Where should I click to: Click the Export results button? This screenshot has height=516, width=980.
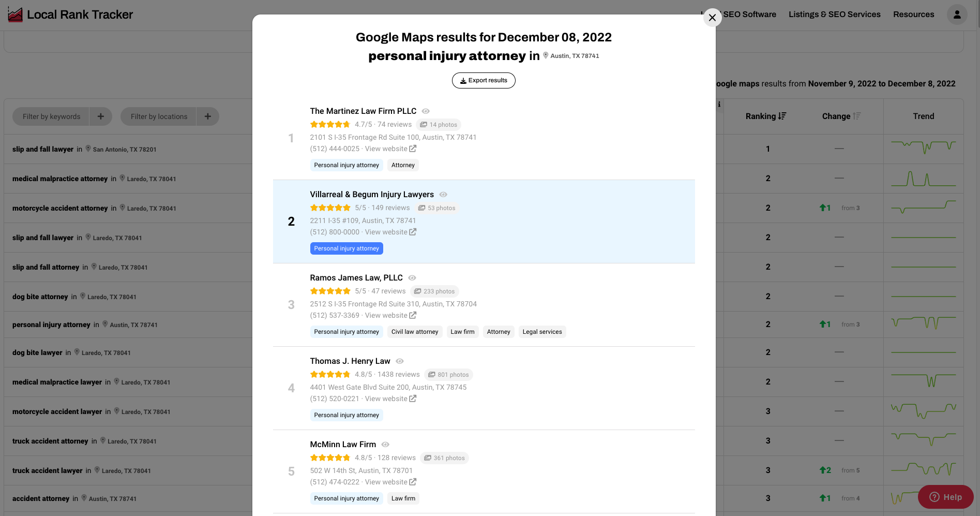point(484,80)
